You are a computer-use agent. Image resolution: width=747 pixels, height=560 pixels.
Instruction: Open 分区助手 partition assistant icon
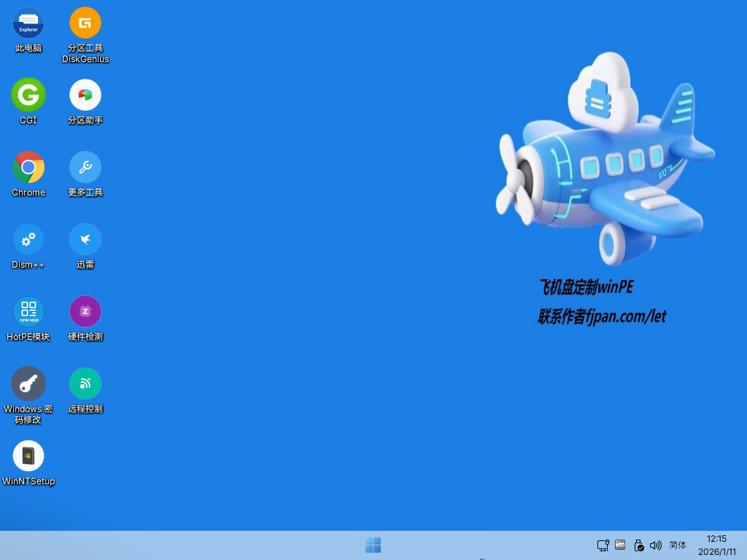[85, 95]
